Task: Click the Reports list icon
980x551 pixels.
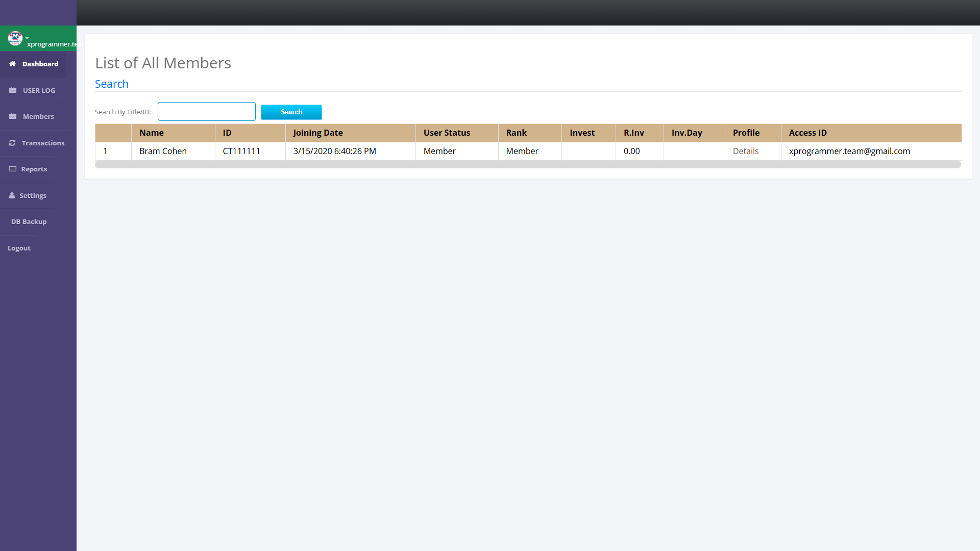Action: click(13, 169)
